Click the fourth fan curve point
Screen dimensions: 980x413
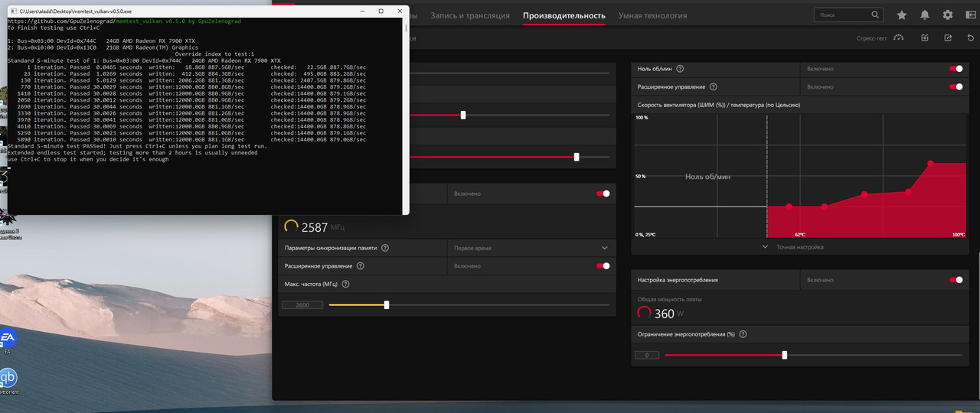tap(908, 192)
